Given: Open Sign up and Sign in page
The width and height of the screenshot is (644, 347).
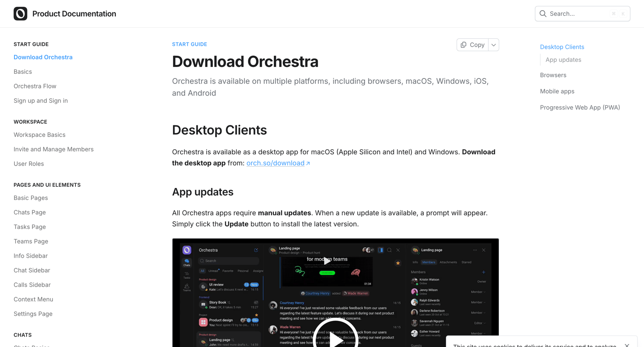Looking at the screenshot, I should [40, 101].
